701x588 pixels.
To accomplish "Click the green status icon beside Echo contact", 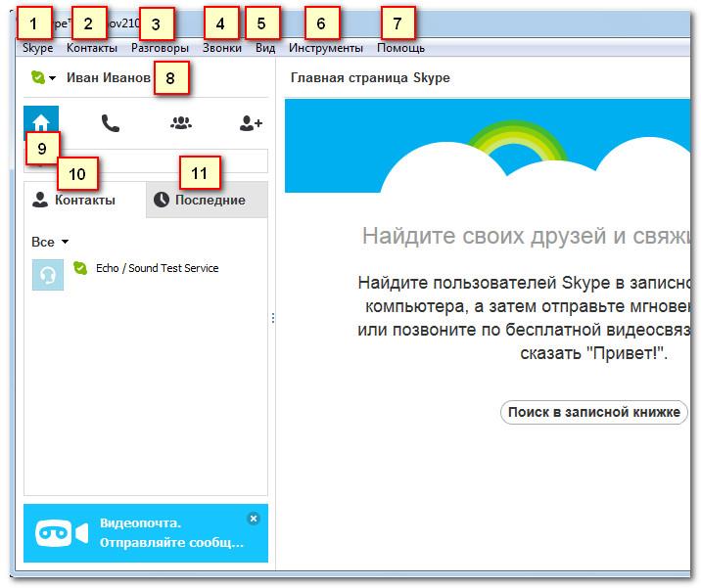I will click(x=80, y=268).
